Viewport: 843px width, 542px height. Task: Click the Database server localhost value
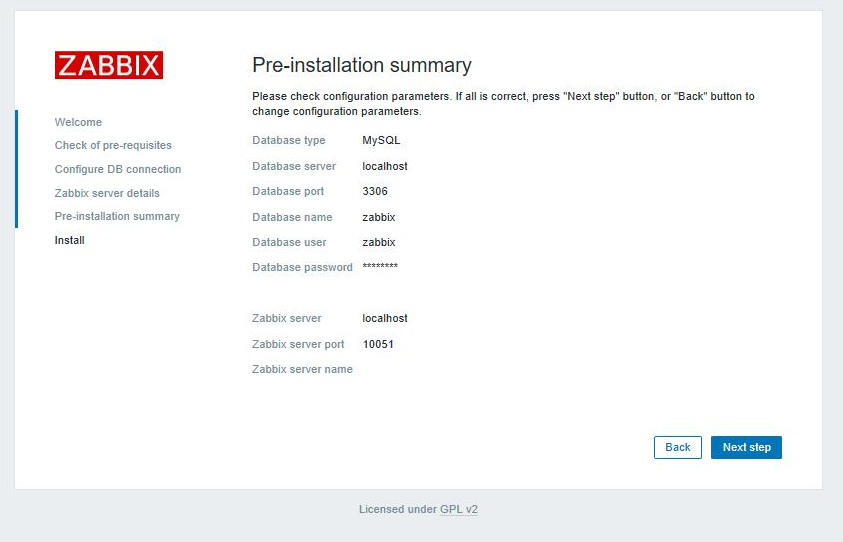pyautogui.click(x=385, y=166)
